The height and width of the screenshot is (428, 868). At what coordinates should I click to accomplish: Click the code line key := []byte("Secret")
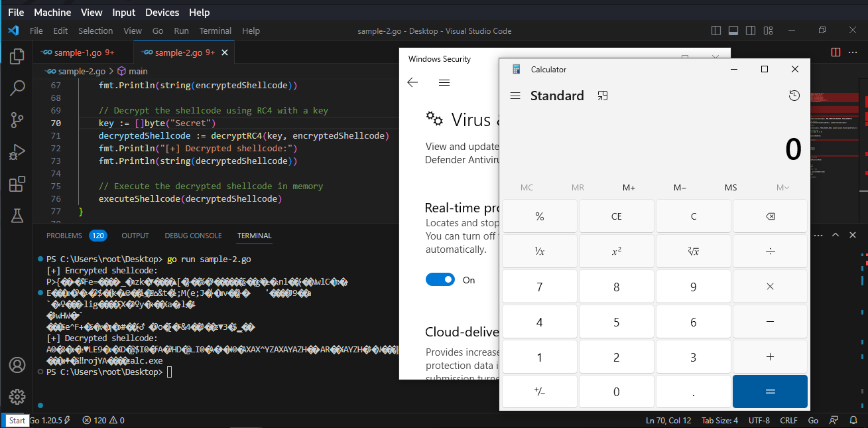158,123
